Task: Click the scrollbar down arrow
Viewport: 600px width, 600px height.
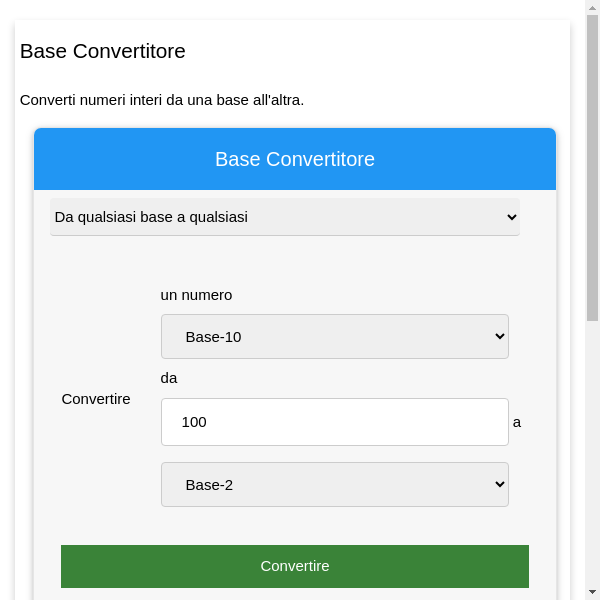Action: (x=592, y=592)
